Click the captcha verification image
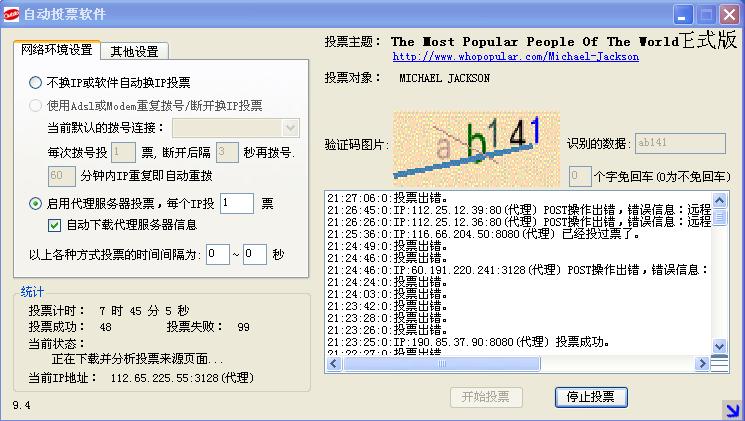This screenshot has width=745, height=421. (x=476, y=149)
